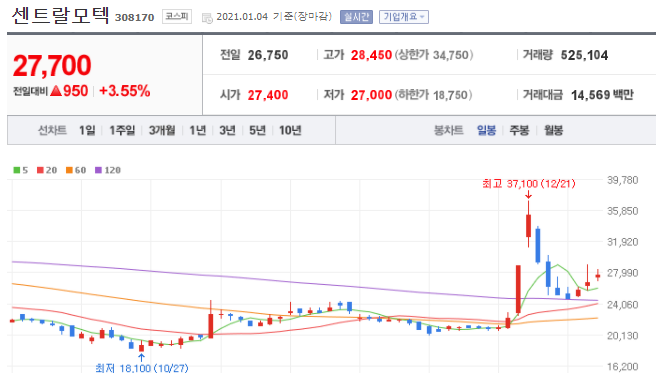
Task: Click the 거래량 value 525,104
Action: 584,55
